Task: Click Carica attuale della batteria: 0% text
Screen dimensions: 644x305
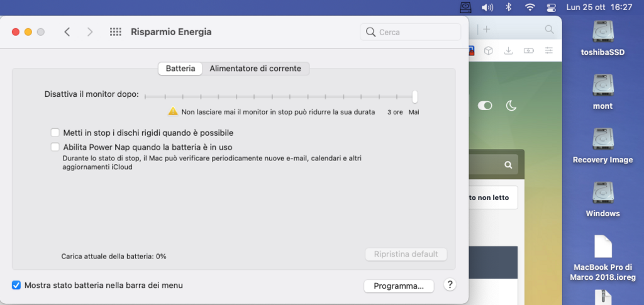Action: (x=114, y=257)
